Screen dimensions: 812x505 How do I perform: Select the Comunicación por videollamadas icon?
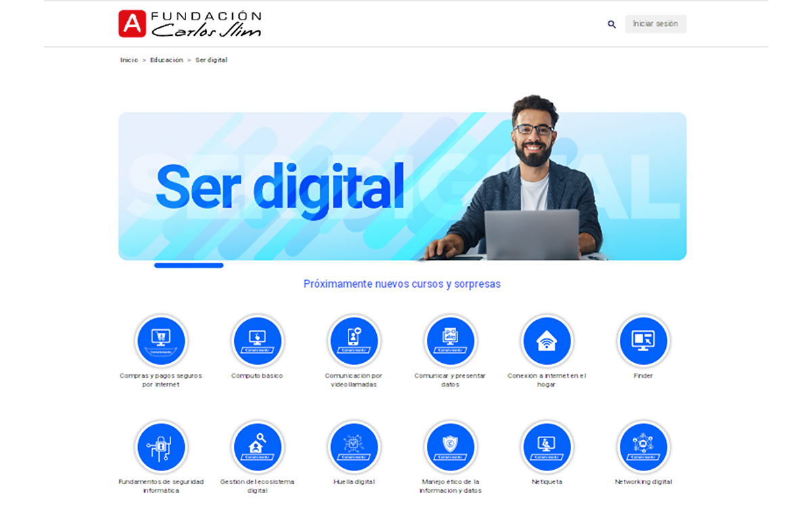(x=354, y=341)
